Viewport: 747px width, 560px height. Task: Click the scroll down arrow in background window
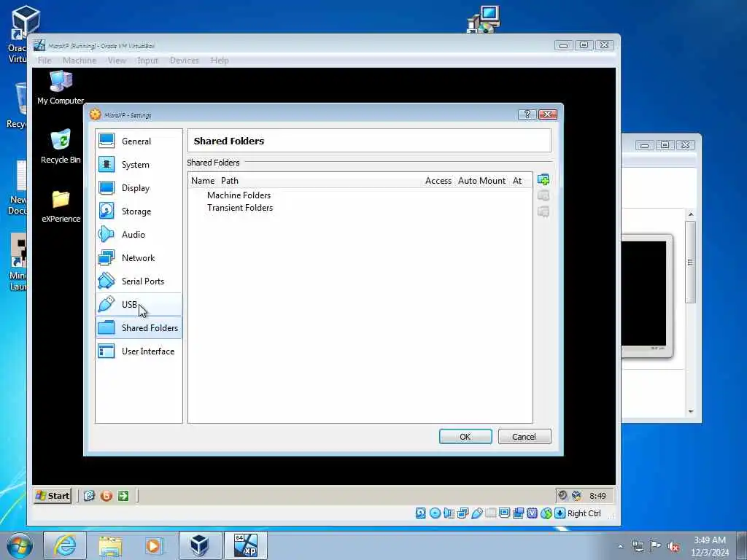[x=691, y=411]
